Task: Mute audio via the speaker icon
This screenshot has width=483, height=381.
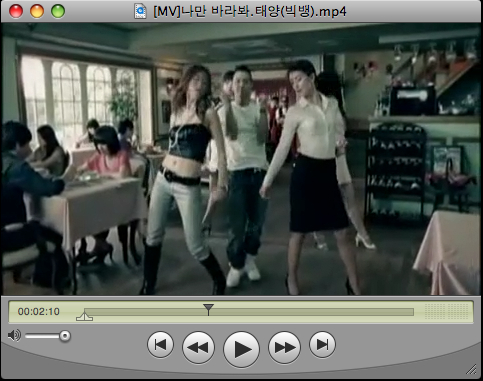Action: tap(14, 335)
